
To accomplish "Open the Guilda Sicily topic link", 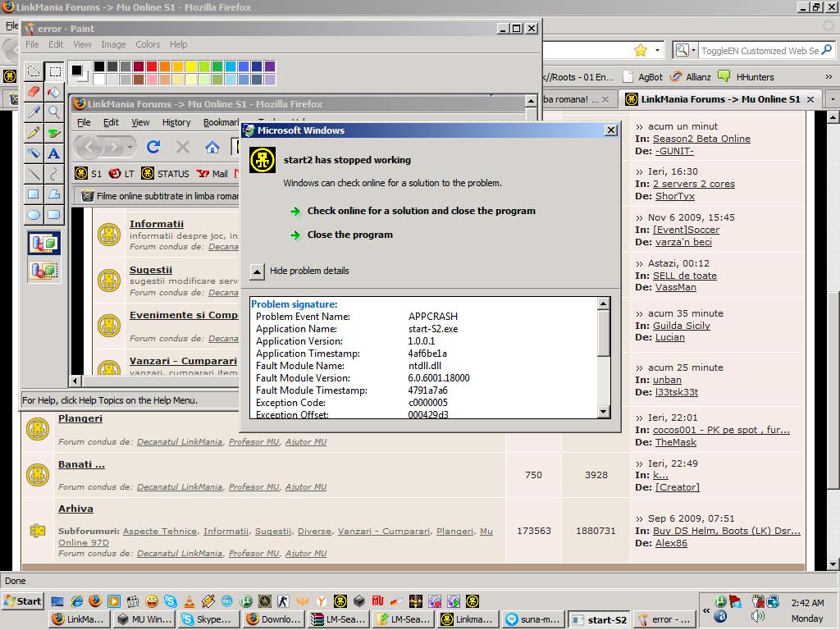I will click(x=682, y=326).
